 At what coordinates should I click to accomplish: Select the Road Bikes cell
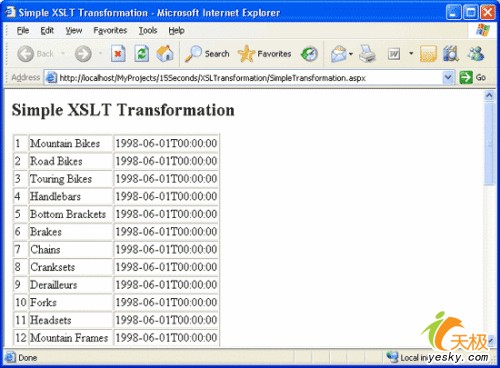pos(71,161)
